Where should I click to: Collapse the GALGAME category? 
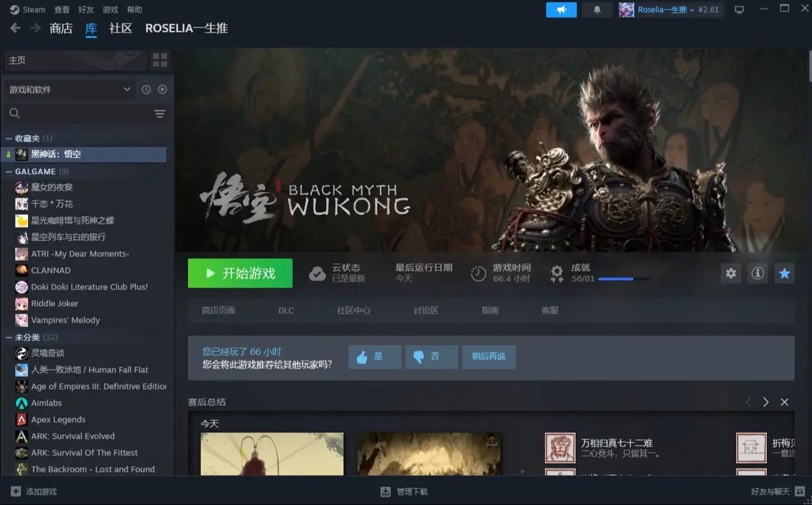(x=9, y=171)
